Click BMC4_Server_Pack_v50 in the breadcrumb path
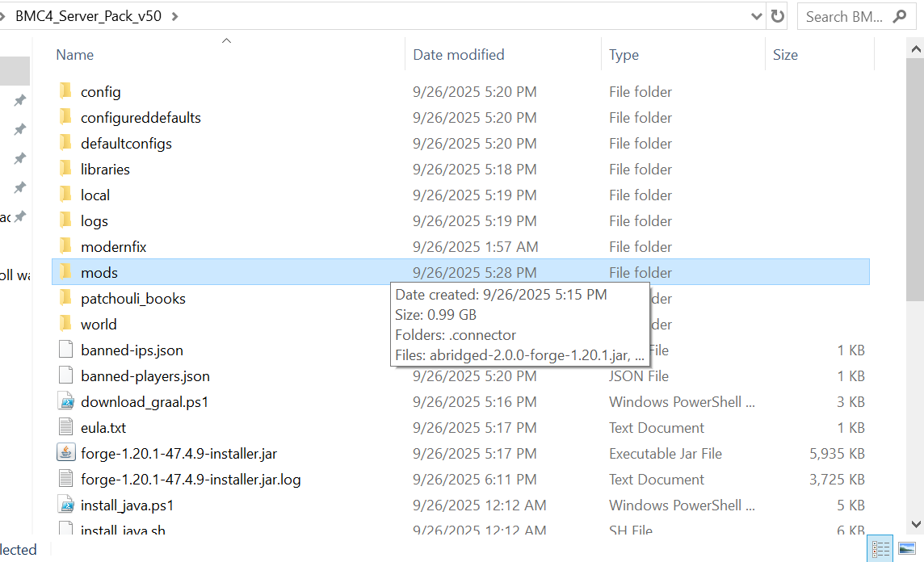Screen dimensions: 924x562 (x=89, y=16)
